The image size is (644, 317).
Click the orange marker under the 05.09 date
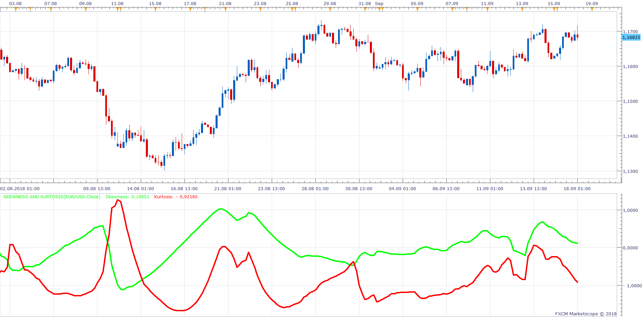pyautogui.click(x=417, y=9)
